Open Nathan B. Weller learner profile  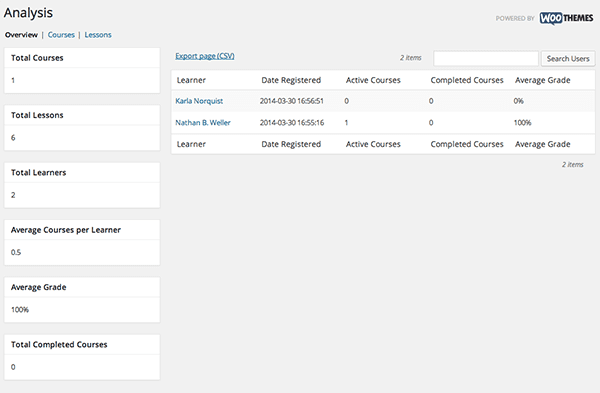pyautogui.click(x=203, y=123)
